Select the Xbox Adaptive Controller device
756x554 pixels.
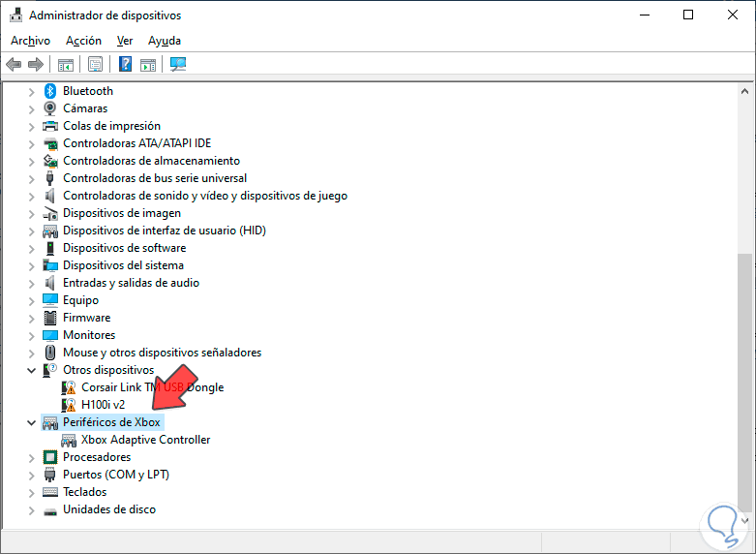145,440
